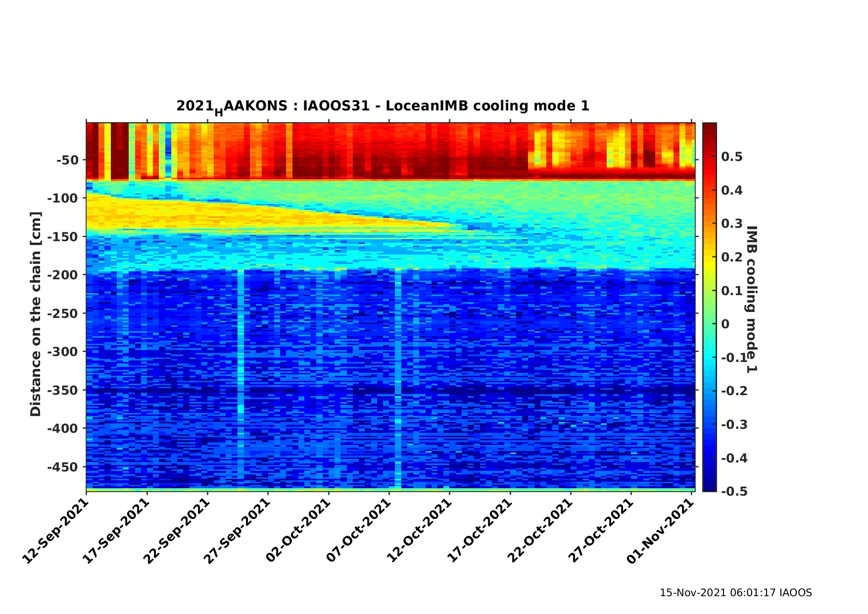Viewport: 868px width, 614px height.
Task: Click the vertical 'IMB cooling mode 1' colorbar label
Action: (x=751, y=299)
